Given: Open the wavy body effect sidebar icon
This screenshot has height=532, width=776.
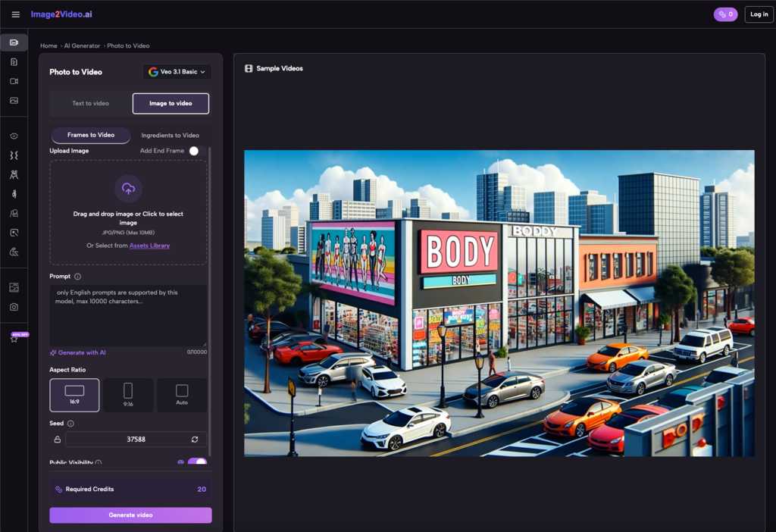Looking at the screenshot, I should click(14, 155).
